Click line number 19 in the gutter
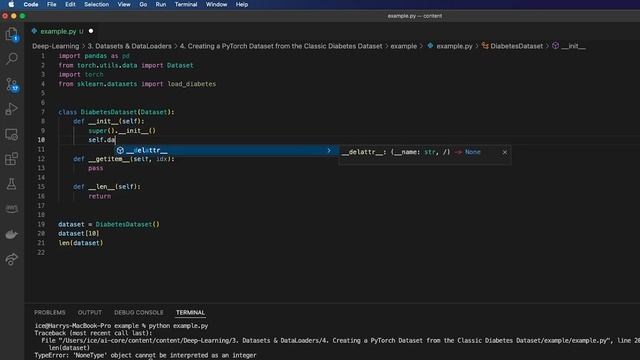Screen dimensions: 640x360 (x=41, y=224)
